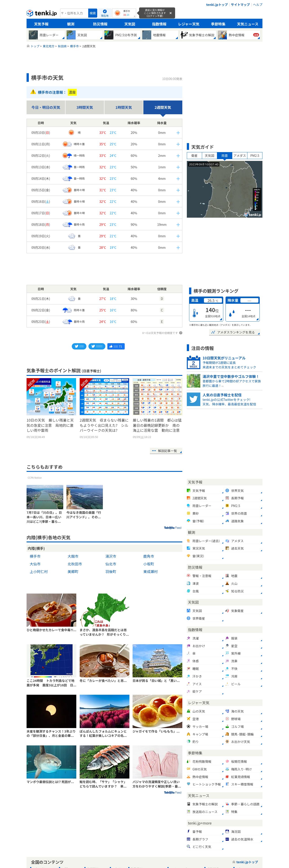Image resolution: width=289 pixels, height=868 pixels.
Task: Expand the 09月18日(月) forecast row
Action: point(178,225)
